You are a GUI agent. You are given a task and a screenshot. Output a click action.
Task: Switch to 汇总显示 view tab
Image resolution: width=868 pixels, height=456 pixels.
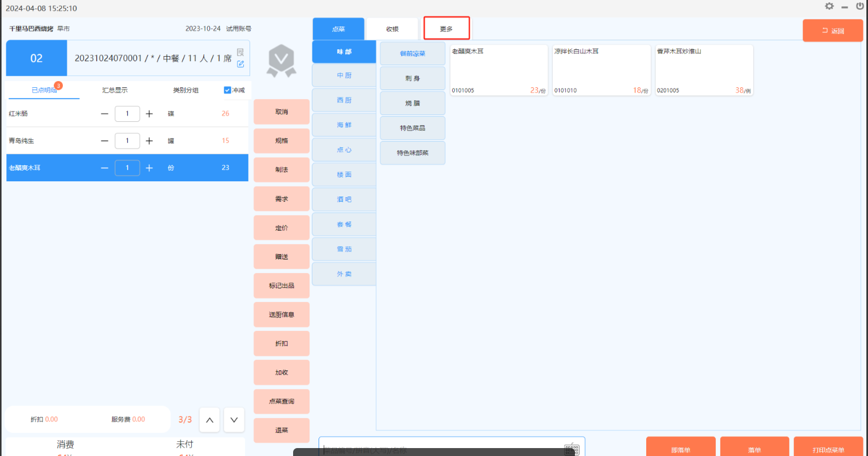pyautogui.click(x=115, y=90)
